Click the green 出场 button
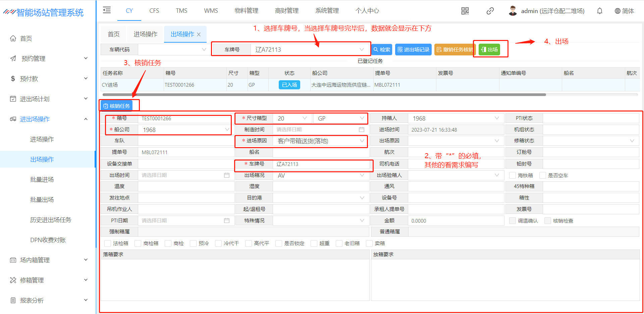 tap(489, 50)
